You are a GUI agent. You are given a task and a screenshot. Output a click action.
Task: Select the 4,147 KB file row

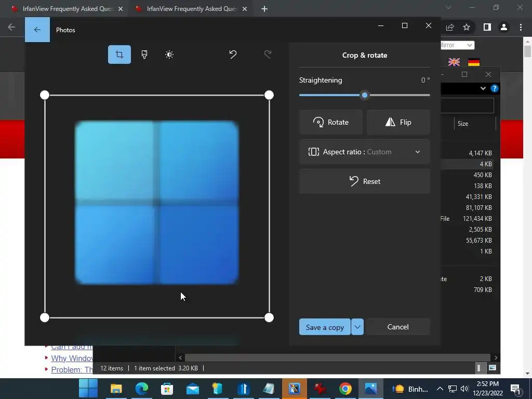467,153
